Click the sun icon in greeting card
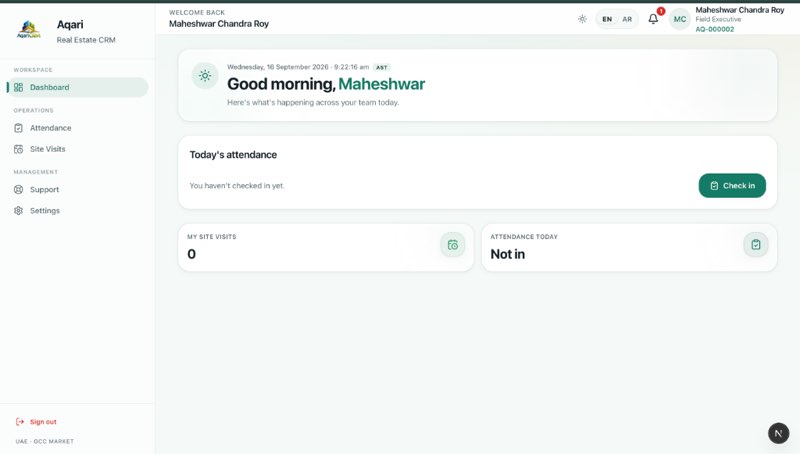The image size is (800, 454). tap(205, 75)
